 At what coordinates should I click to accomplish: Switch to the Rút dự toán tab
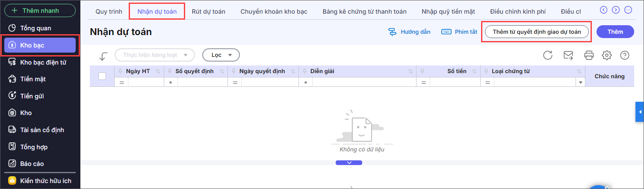(x=208, y=12)
